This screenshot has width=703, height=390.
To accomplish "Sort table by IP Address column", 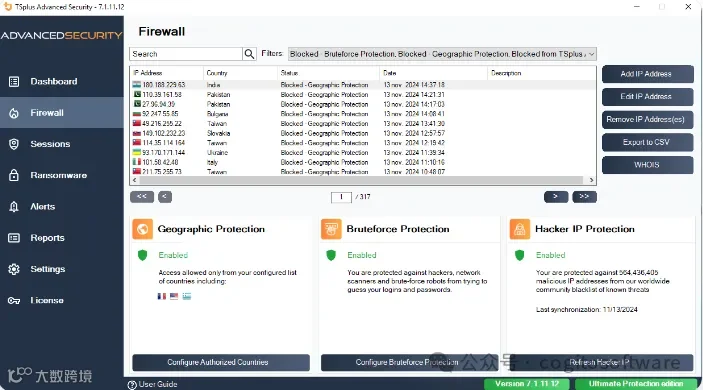I will click(x=167, y=73).
